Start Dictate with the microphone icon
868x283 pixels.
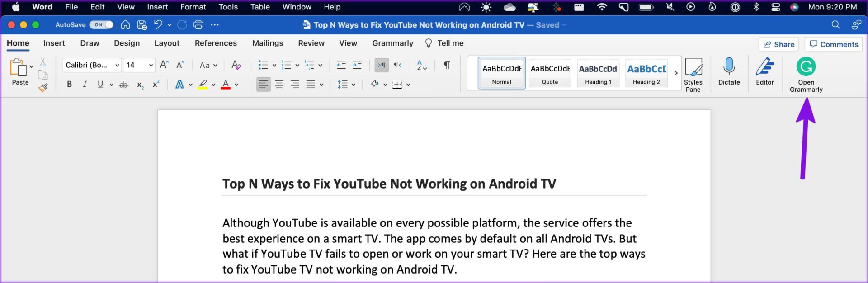729,66
